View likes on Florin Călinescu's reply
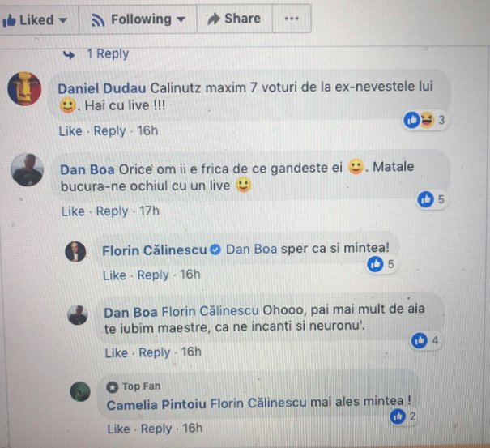The image size is (490, 448). point(381,264)
